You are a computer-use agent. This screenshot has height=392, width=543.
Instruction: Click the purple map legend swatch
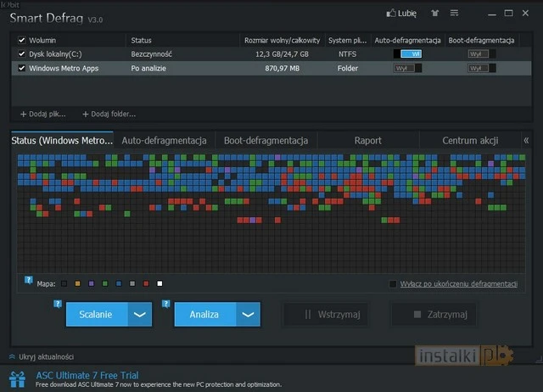(x=91, y=283)
